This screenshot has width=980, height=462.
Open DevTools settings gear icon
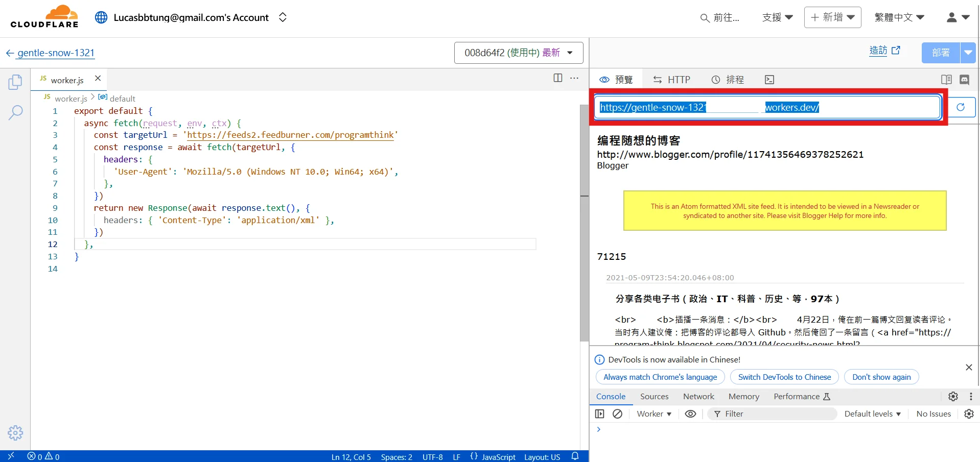point(953,397)
